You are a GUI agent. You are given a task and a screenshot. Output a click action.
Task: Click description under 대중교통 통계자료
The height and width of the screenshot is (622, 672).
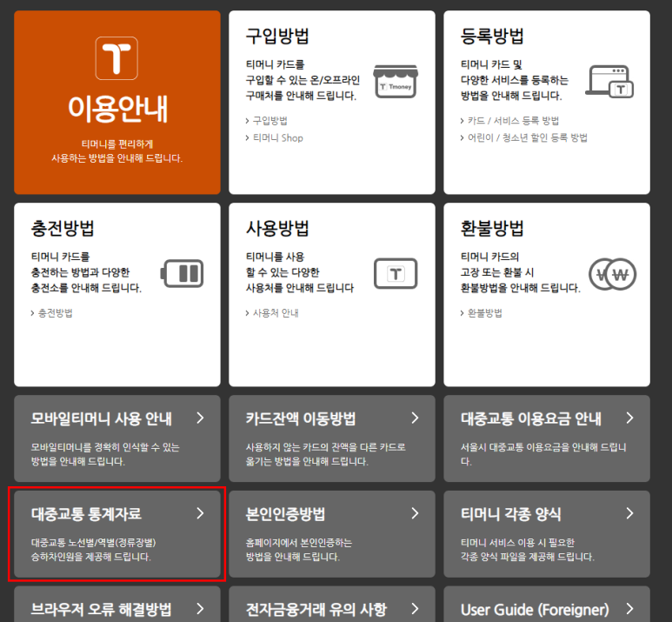pos(93,550)
